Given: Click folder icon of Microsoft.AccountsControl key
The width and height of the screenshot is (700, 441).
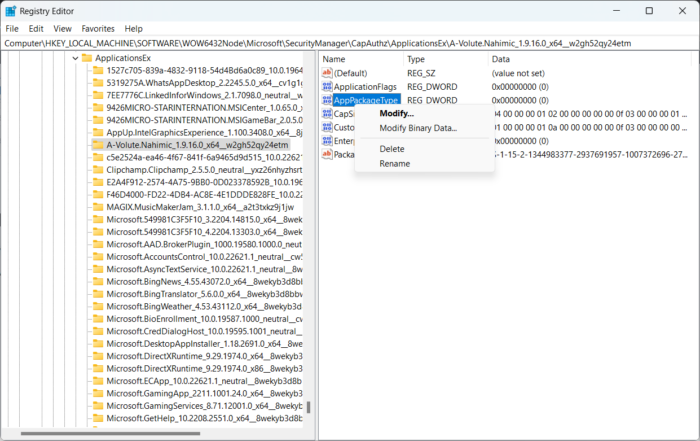Looking at the screenshot, I should coord(98,257).
